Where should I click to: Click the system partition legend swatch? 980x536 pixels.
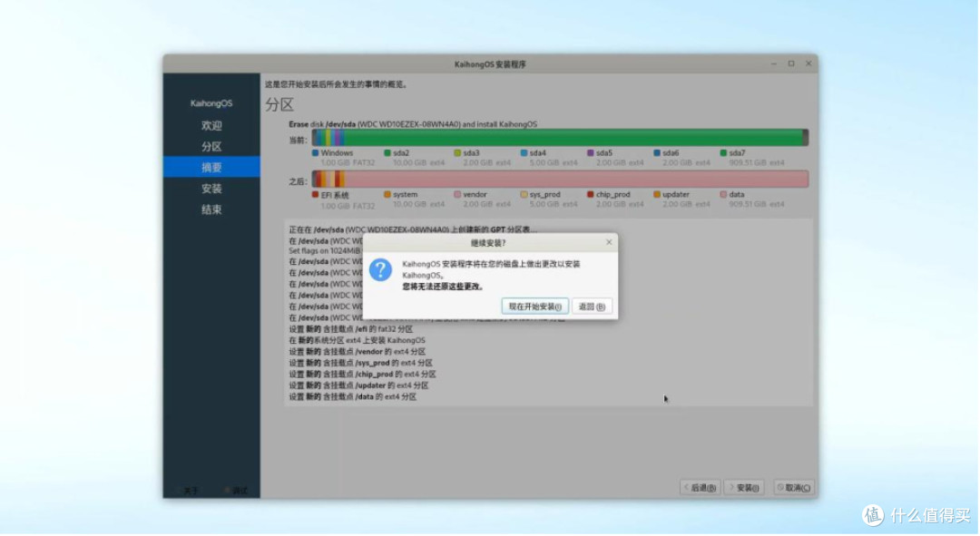point(387,195)
